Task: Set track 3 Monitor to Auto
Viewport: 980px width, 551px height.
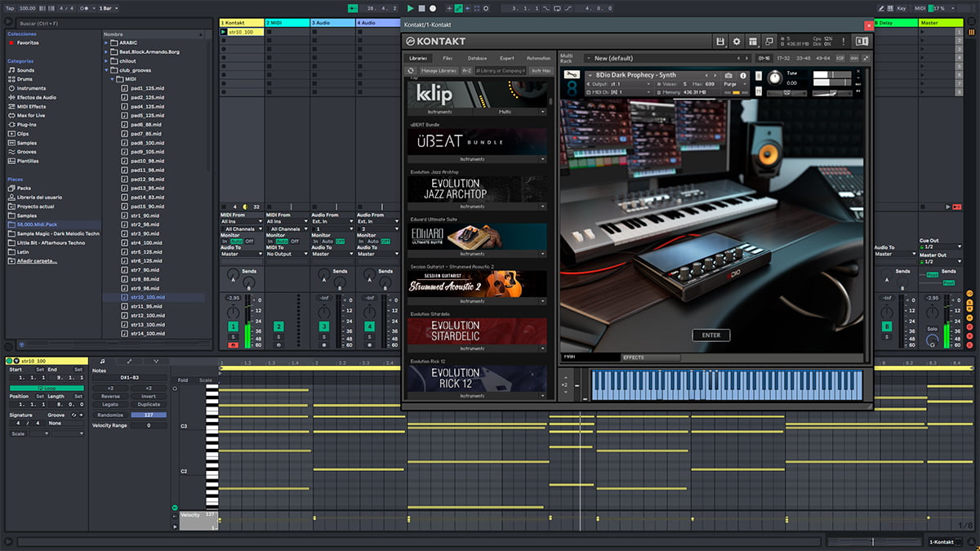Action: [x=327, y=242]
